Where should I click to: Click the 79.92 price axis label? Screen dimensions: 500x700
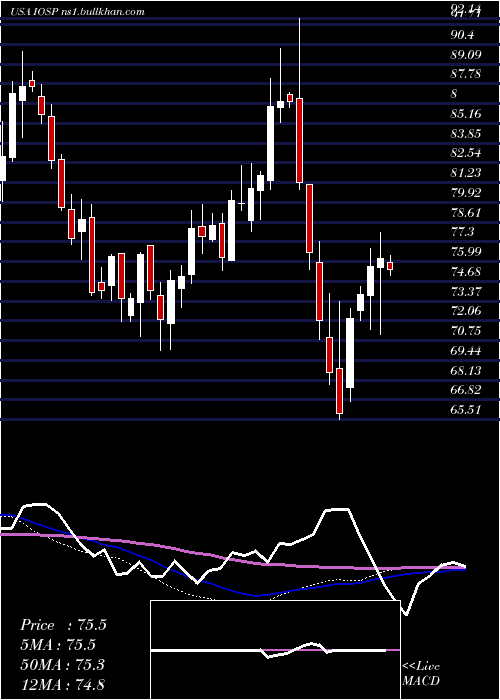[x=466, y=193]
